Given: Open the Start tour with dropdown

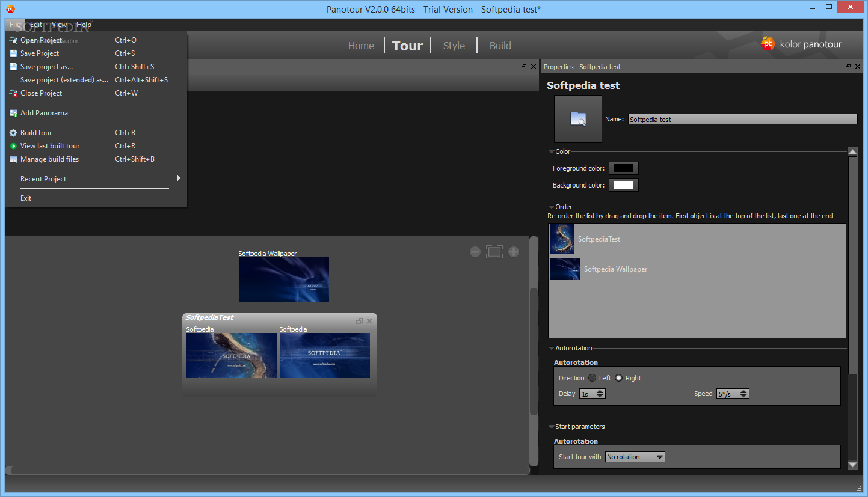Looking at the screenshot, I should click(x=635, y=457).
